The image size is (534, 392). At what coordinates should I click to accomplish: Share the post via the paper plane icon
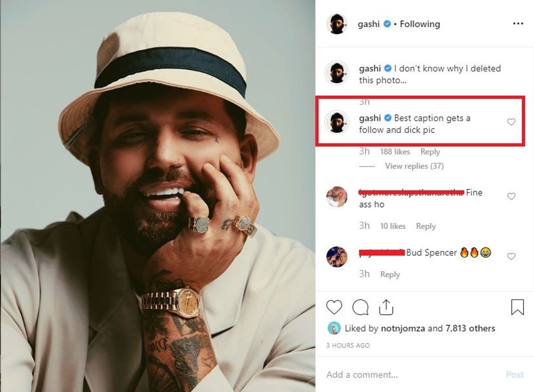(x=387, y=307)
